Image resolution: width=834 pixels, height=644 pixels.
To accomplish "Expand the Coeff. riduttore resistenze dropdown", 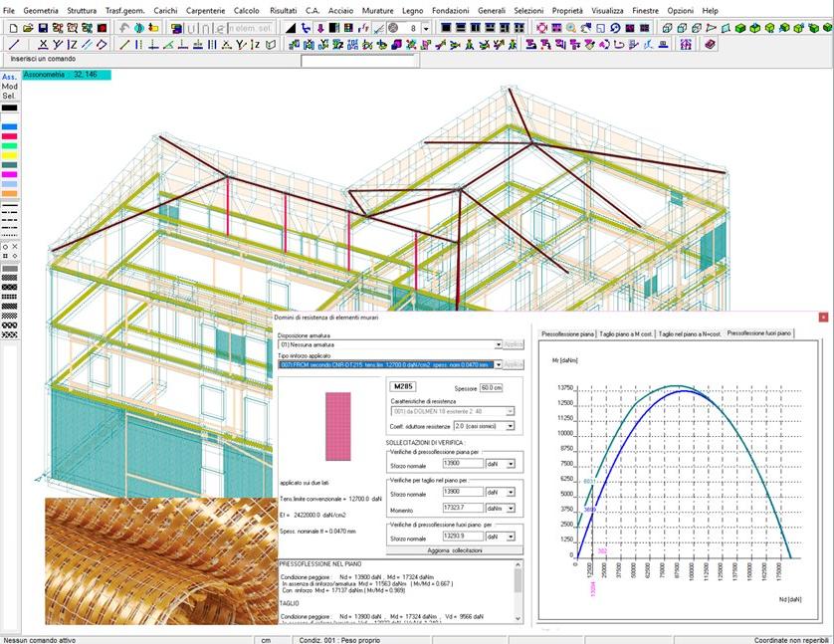I will pos(511,426).
